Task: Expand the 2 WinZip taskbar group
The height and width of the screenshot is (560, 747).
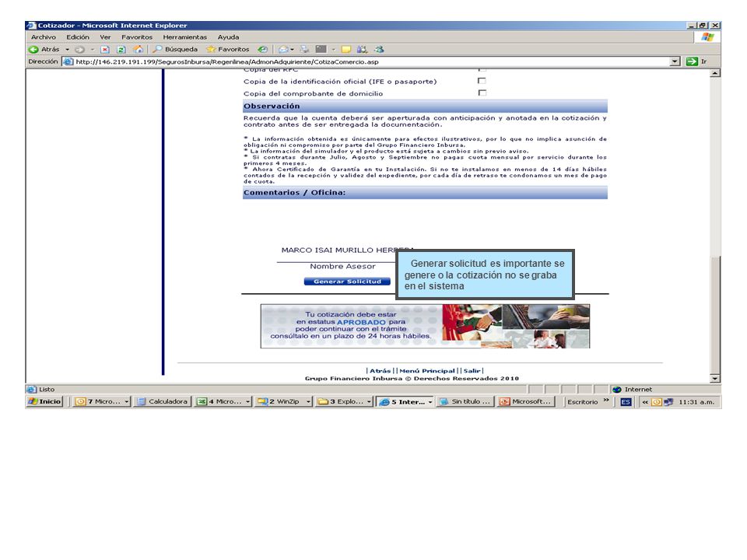Action: point(308,402)
